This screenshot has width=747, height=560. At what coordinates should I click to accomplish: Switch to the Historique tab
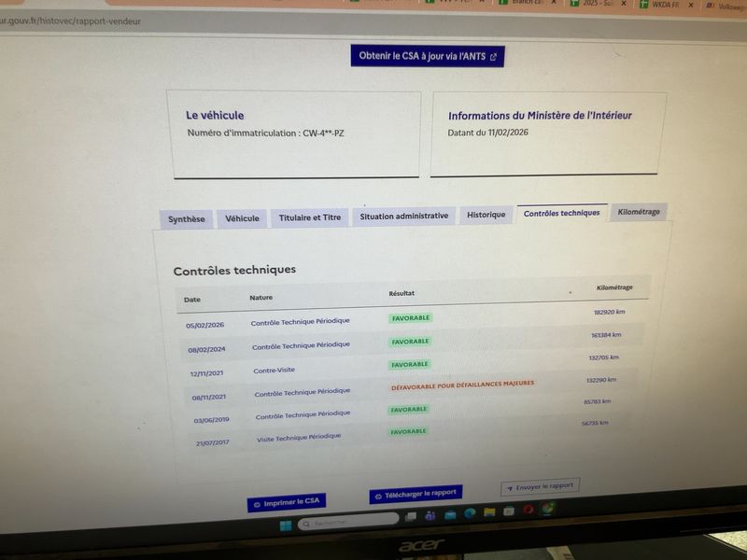[486, 215]
